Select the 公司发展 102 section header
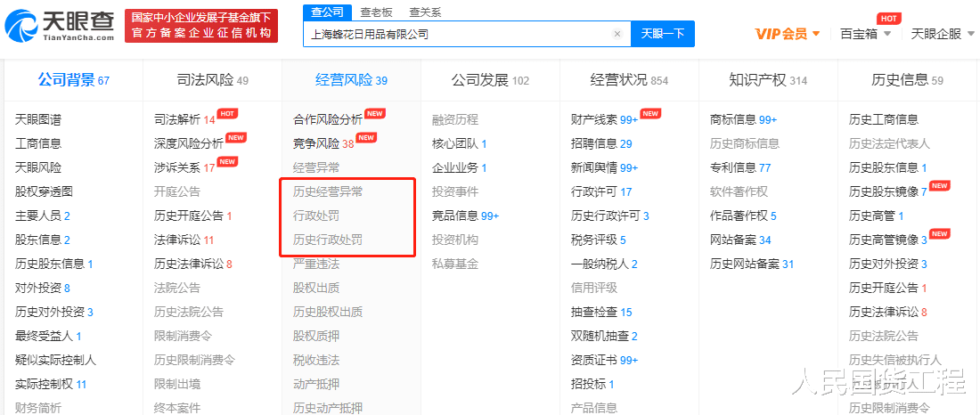Screen dimensions: 980x415 [491, 80]
